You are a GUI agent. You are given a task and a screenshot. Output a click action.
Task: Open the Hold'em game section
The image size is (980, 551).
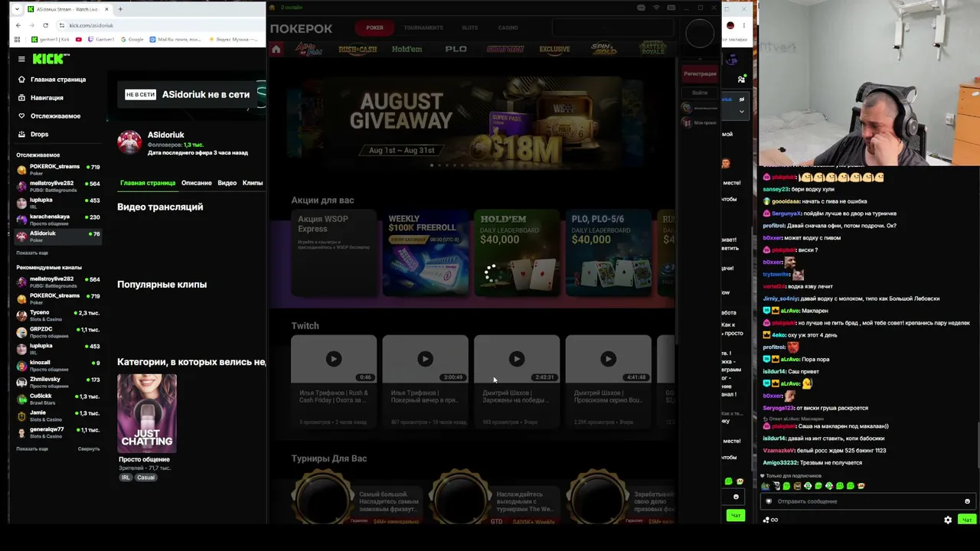(x=407, y=49)
